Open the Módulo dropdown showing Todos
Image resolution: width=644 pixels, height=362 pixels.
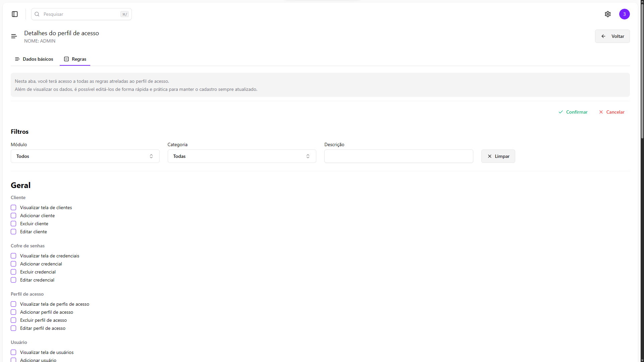(x=85, y=156)
